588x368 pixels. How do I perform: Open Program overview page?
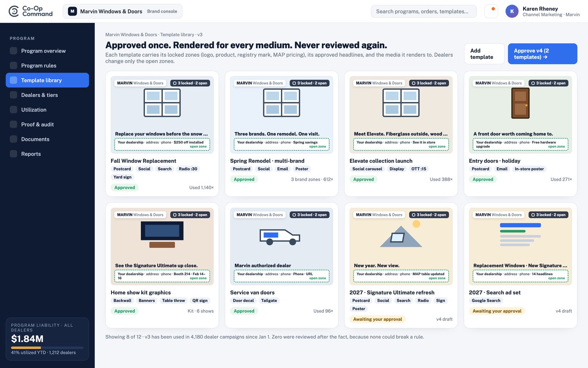(47, 51)
